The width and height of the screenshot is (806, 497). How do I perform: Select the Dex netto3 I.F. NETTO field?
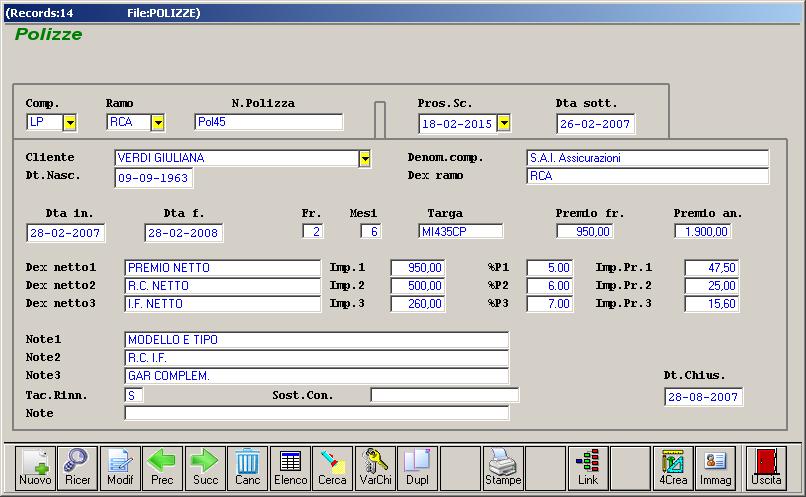coord(223,304)
